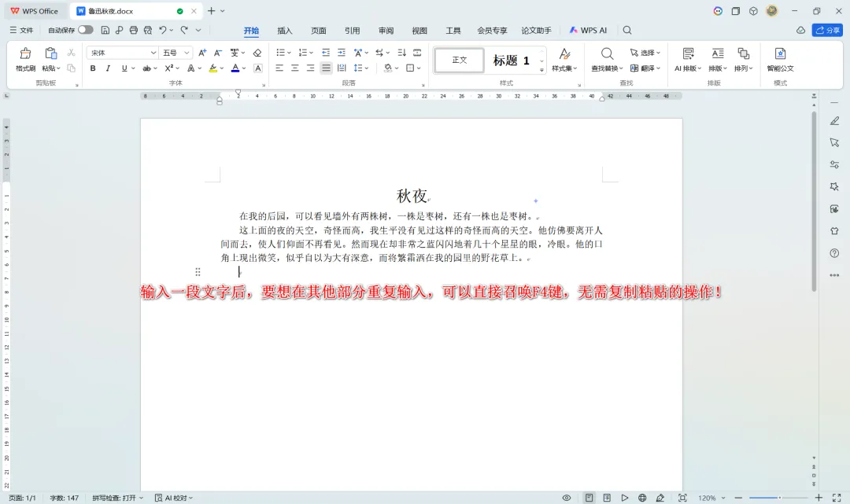Click the save document icon in quick toolbar
This screenshot has width=850, height=504.
(x=105, y=31)
